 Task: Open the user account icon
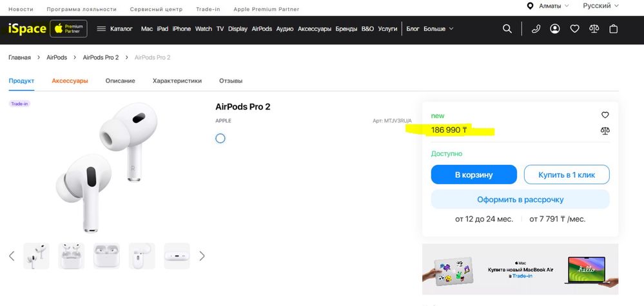coord(555,29)
